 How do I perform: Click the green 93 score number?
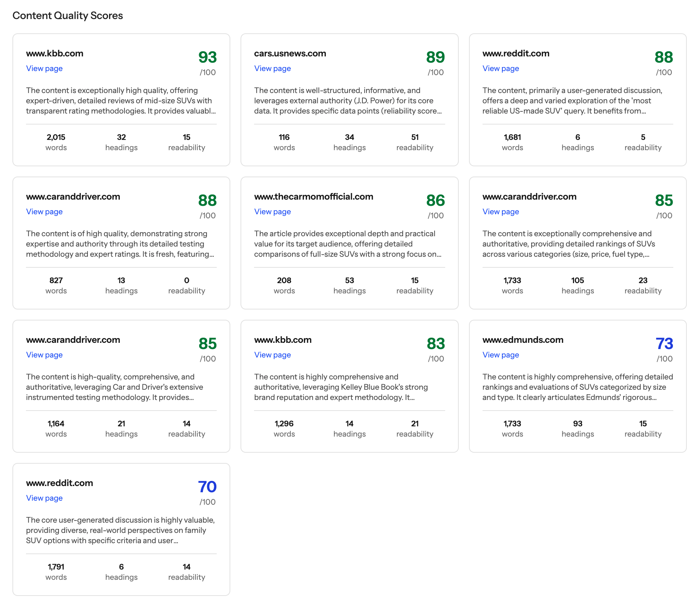pos(207,57)
